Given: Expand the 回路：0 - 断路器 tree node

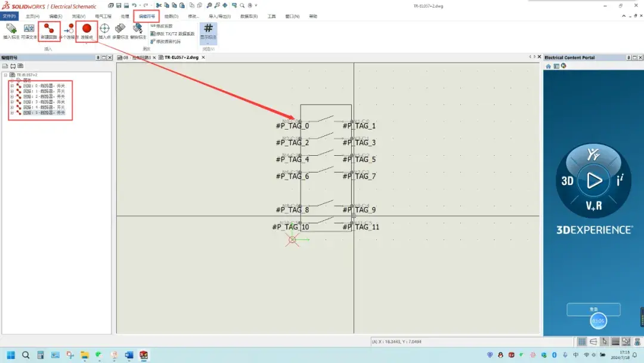Looking at the screenshot, I should [13, 85].
